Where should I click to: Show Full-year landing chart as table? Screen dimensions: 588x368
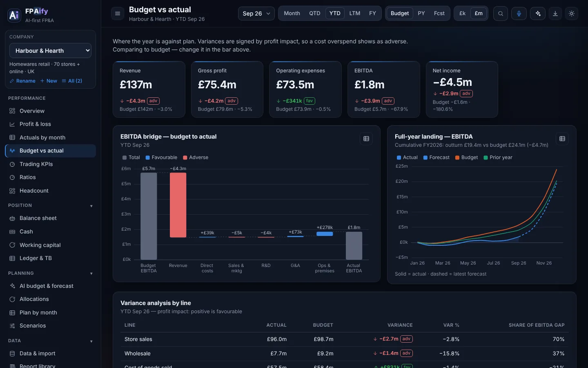pos(562,139)
